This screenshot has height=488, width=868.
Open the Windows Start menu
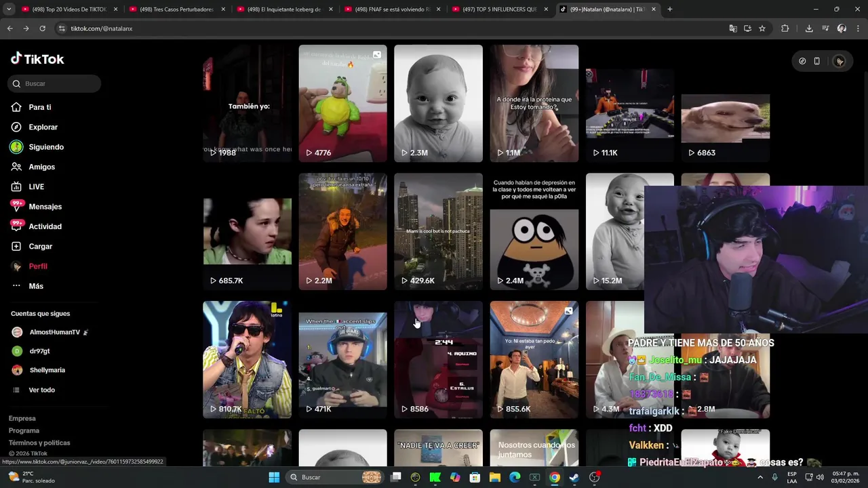pos(274,477)
